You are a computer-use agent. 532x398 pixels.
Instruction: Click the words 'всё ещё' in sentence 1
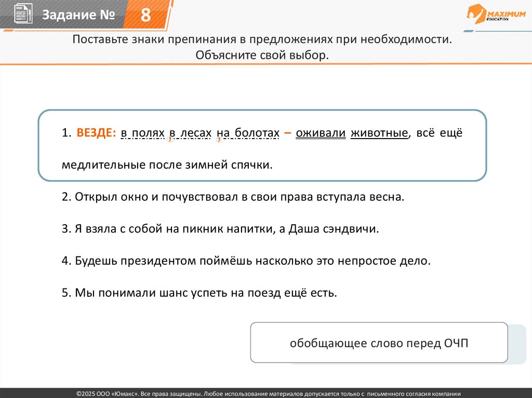[x=439, y=132]
